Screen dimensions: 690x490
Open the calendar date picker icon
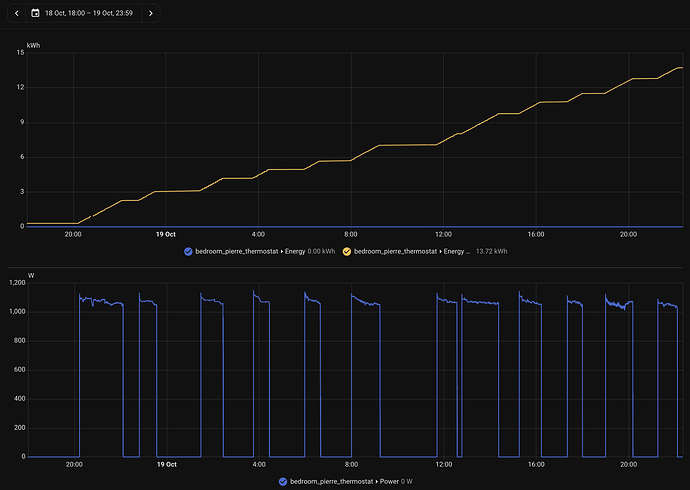pos(35,13)
